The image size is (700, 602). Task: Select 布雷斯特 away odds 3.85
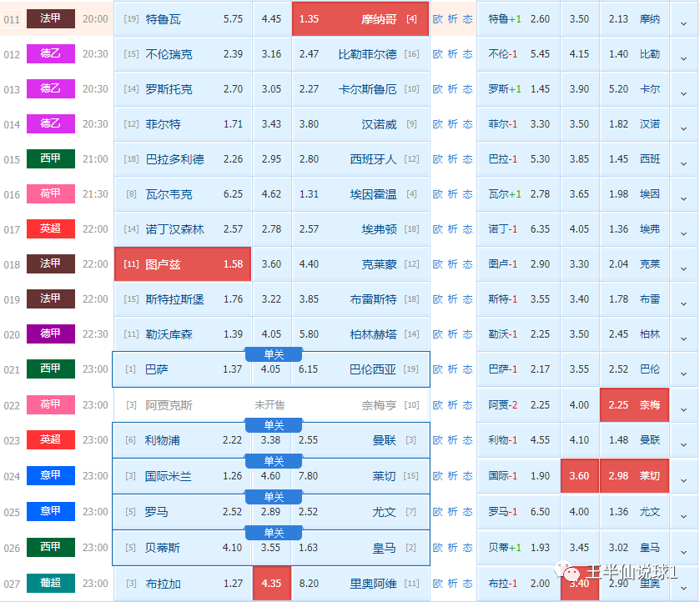[360, 299]
